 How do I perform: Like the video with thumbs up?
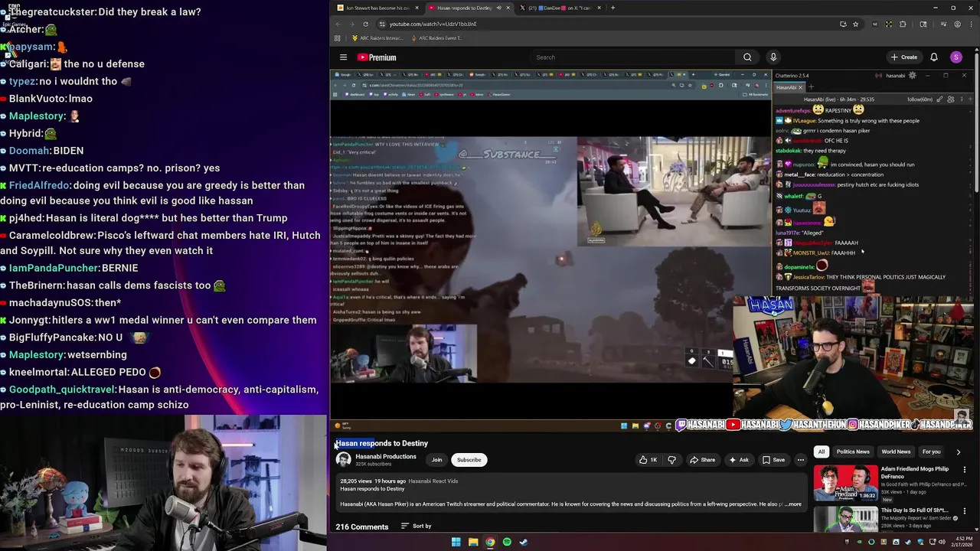[x=648, y=460]
